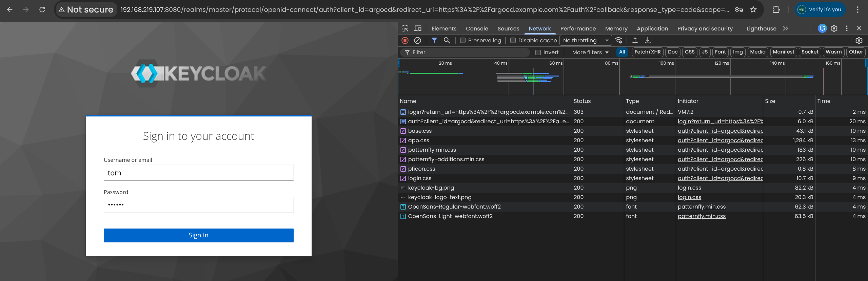Enable Preserve log checkbox
The width and height of the screenshot is (868, 281).
pos(462,40)
